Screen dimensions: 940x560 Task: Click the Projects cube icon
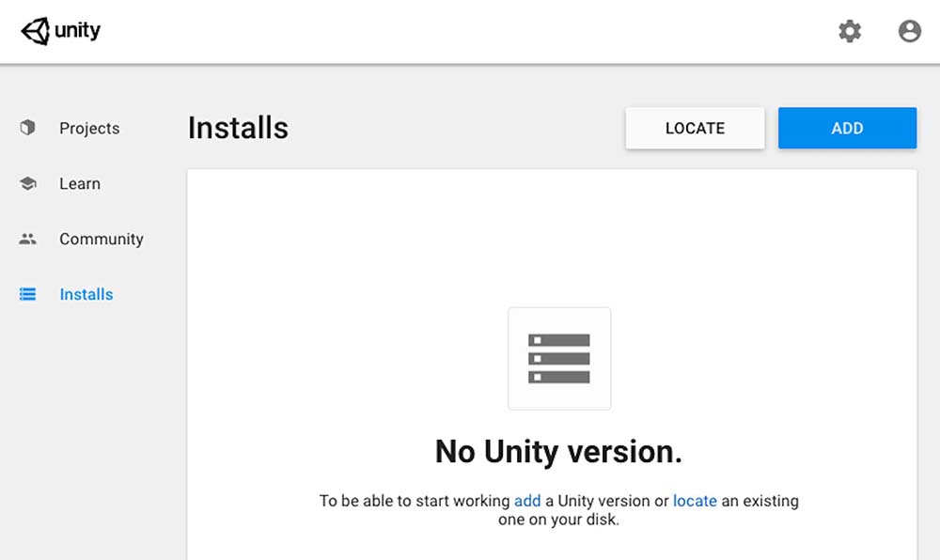pos(27,128)
